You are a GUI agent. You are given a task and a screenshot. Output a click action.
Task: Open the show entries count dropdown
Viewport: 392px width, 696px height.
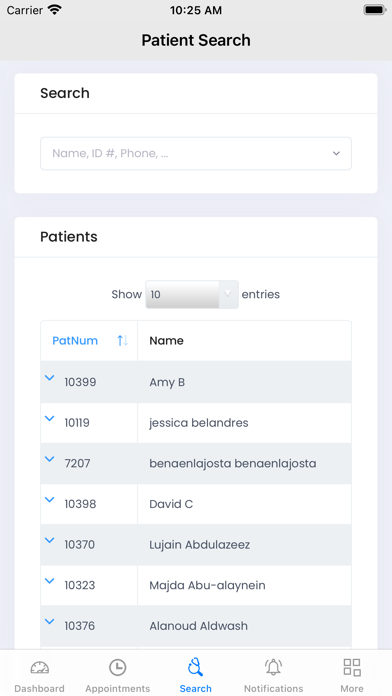192,294
